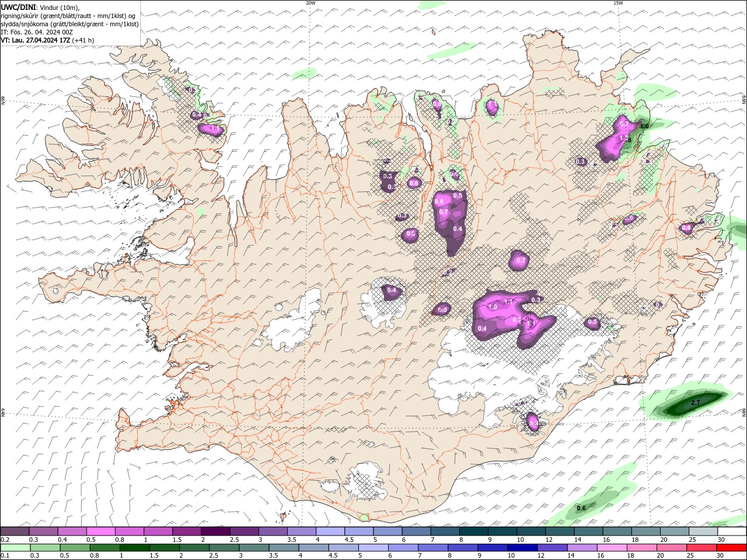Viewport: 747px width, 560px height.
Task: Select the bright pink 0.5 swatch in upper snow legend
Action: [x=100, y=531]
